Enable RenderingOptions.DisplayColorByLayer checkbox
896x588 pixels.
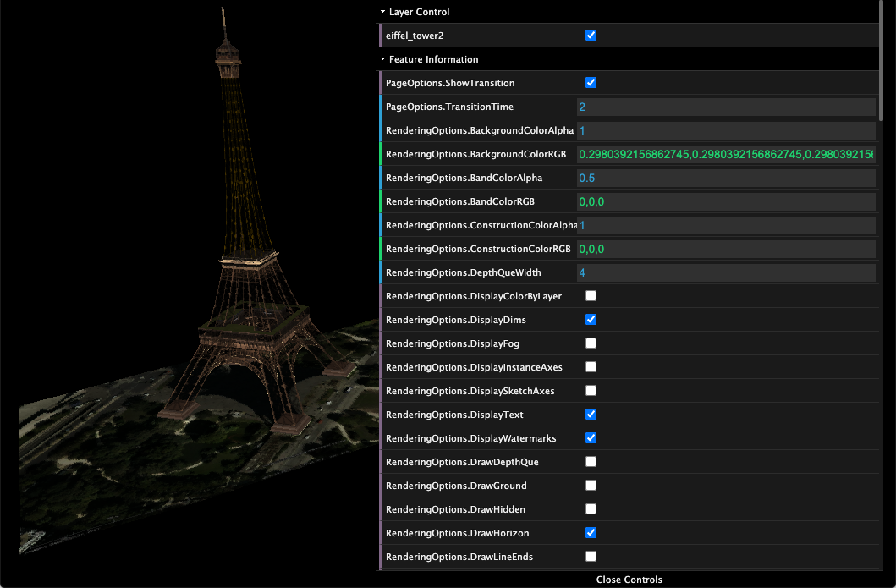[x=591, y=296]
